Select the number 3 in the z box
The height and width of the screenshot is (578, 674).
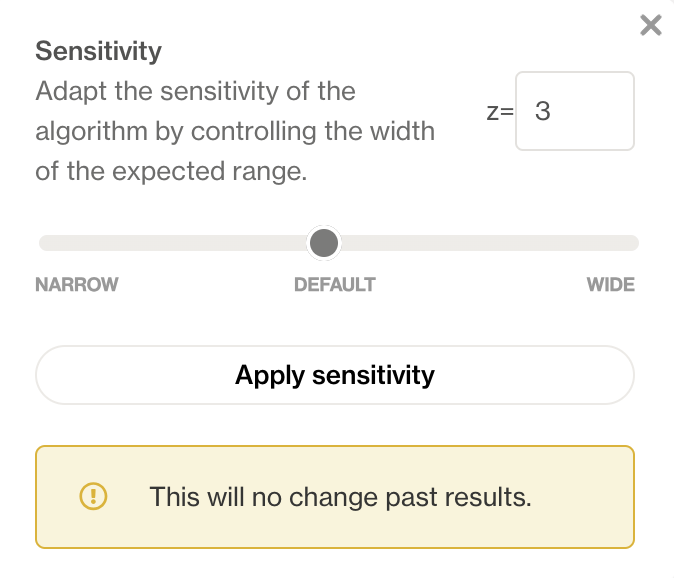[x=542, y=111]
